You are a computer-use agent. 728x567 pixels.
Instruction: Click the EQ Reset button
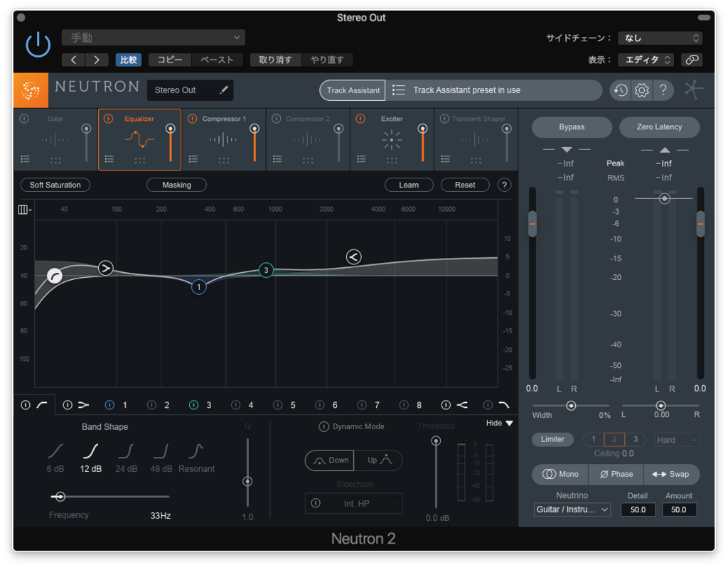[x=465, y=185]
